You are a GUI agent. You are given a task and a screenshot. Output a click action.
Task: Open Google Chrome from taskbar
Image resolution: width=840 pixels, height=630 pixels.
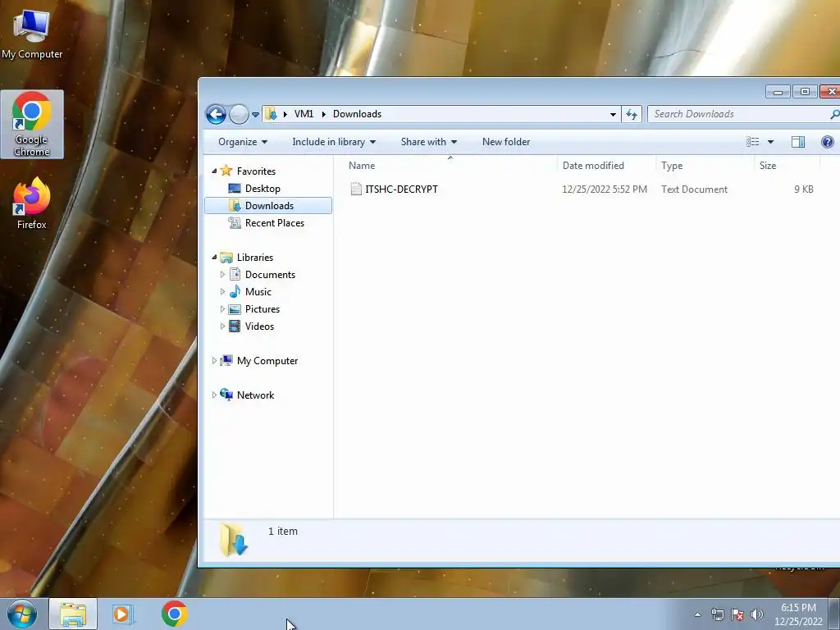[174, 614]
